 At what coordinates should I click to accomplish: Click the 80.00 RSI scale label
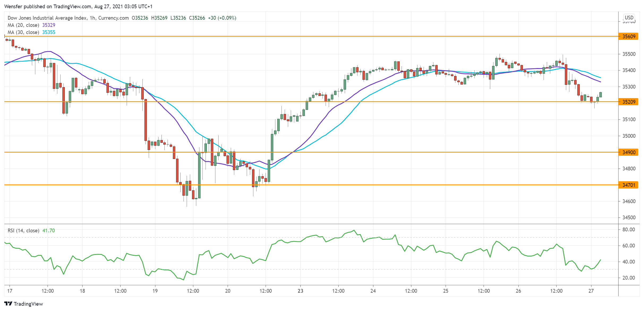coord(629,229)
